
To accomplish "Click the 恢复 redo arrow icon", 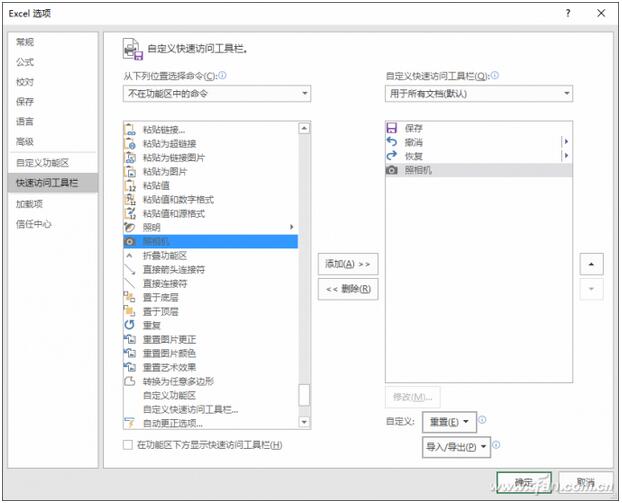I will coord(392,156).
